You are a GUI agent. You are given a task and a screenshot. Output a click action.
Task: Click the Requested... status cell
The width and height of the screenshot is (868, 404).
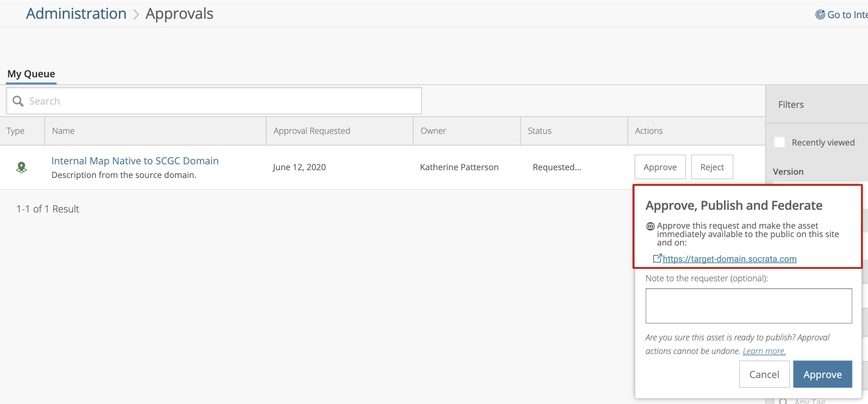point(557,167)
